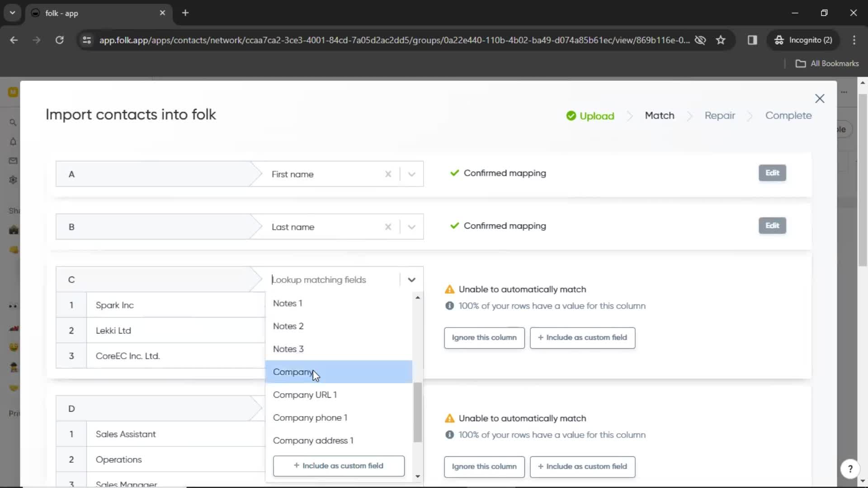This screenshot has height=488, width=868.
Task: Select Company URL 1 from dropdown list
Action: [306, 394]
